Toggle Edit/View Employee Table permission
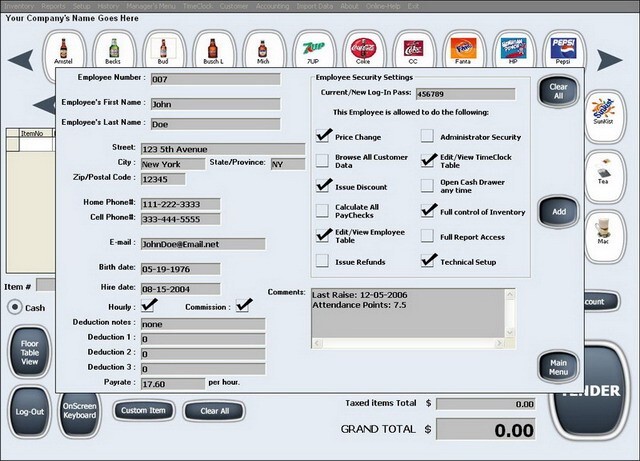The height and width of the screenshot is (461, 640). 322,236
